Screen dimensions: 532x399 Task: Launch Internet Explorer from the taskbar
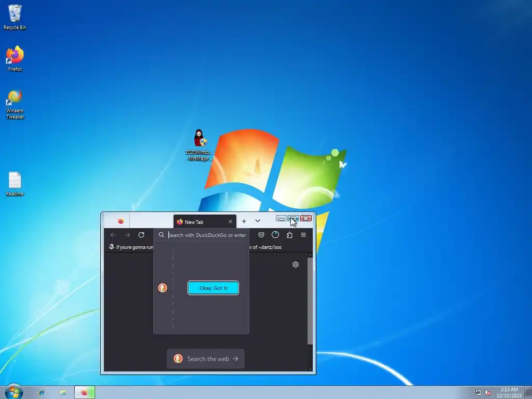point(41,393)
